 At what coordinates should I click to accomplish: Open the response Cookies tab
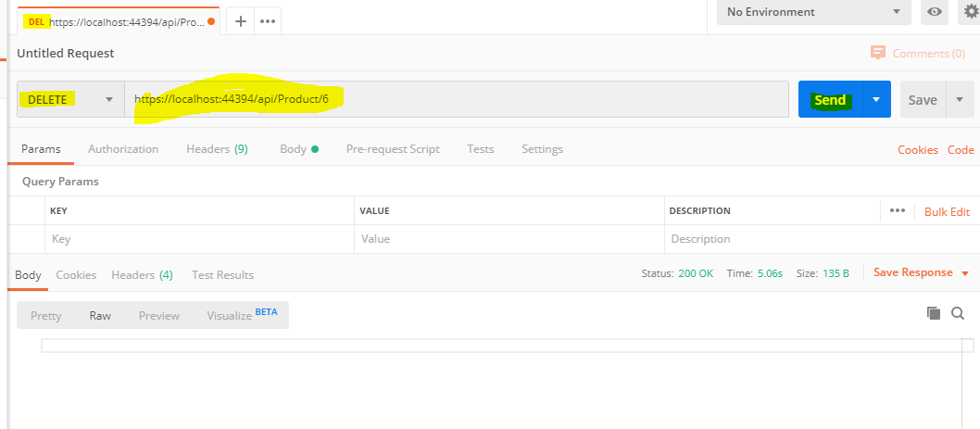76,275
